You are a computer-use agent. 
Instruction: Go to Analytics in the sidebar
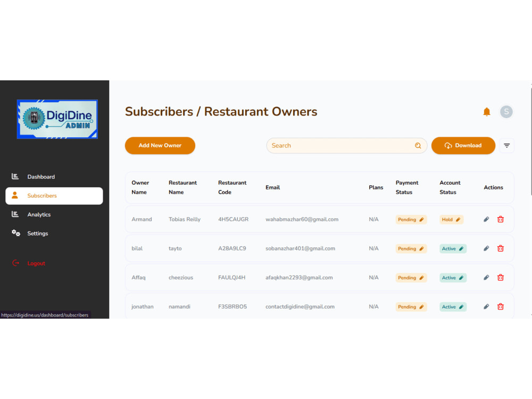click(x=39, y=215)
